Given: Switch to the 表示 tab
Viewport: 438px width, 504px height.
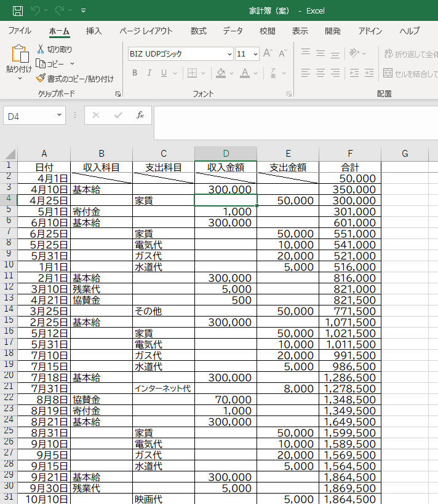Looking at the screenshot, I should coord(300,31).
